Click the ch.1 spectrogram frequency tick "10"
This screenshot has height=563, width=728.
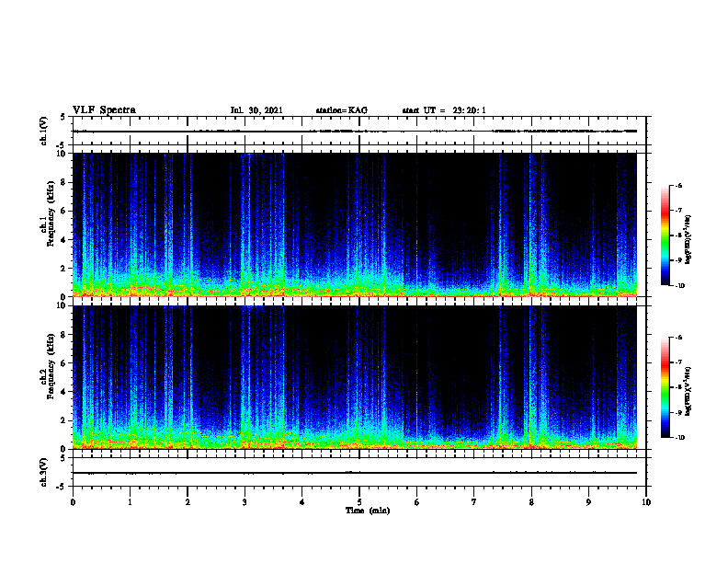coord(63,154)
